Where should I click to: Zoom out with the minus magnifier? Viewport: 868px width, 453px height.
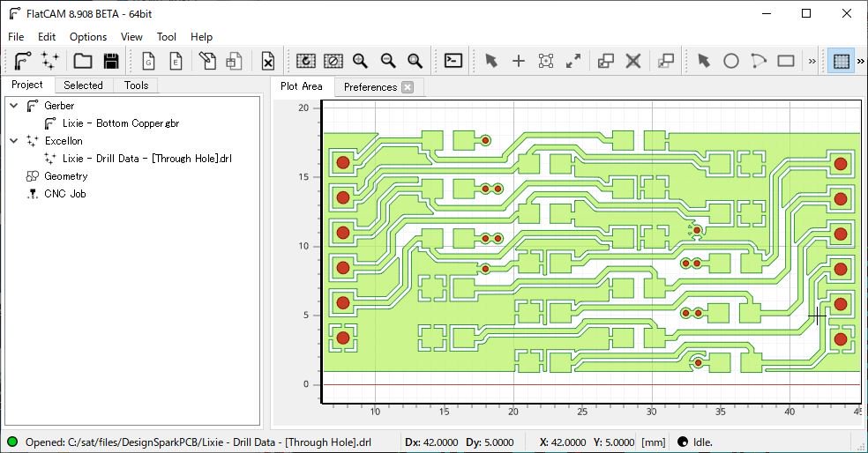point(388,61)
